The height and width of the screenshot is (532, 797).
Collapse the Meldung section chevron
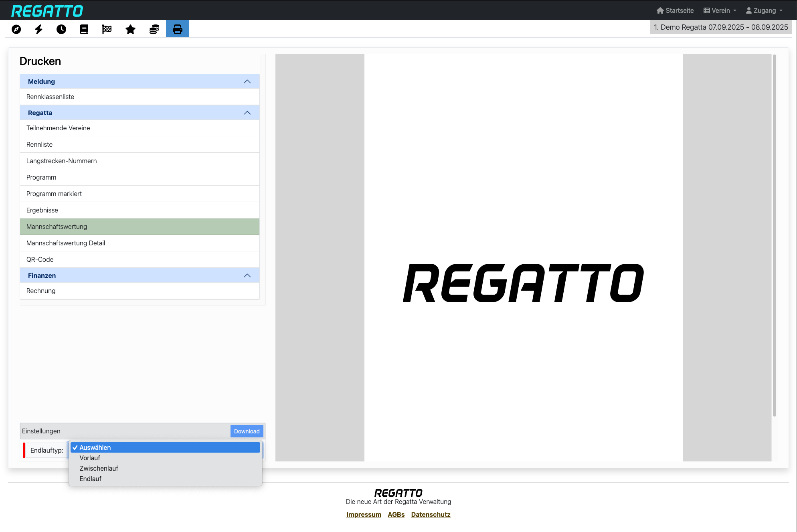247,81
